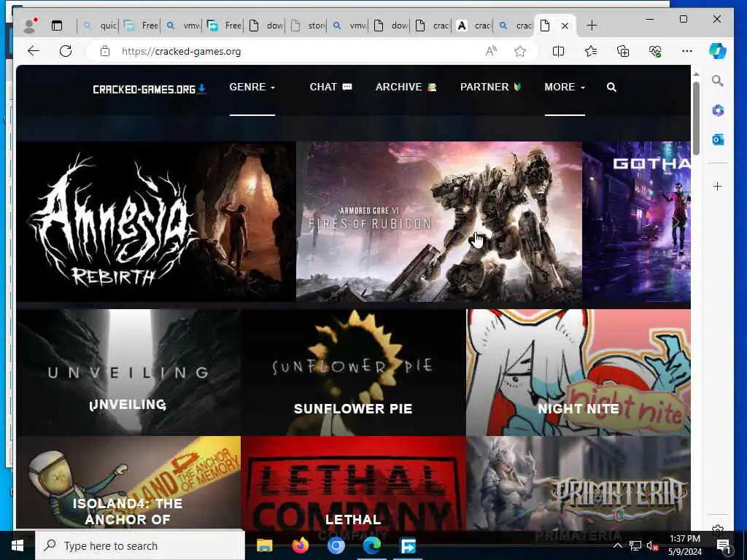Open the Windows Start button
This screenshot has width=747, height=560.
pos(18,545)
